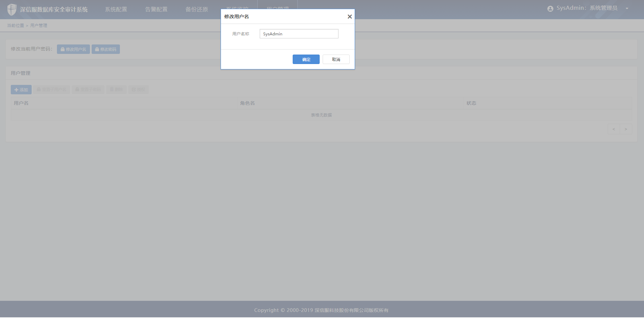Go to previous table page

click(614, 129)
